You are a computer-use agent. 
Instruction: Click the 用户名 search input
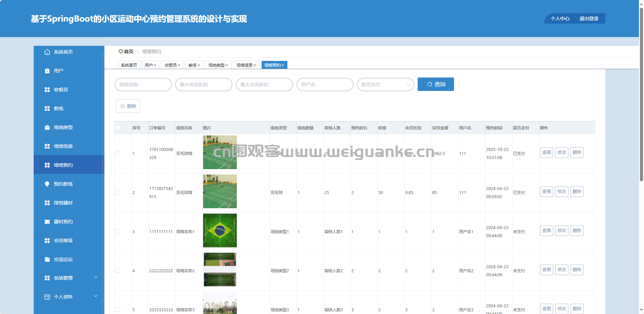click(x=325, y=85)
